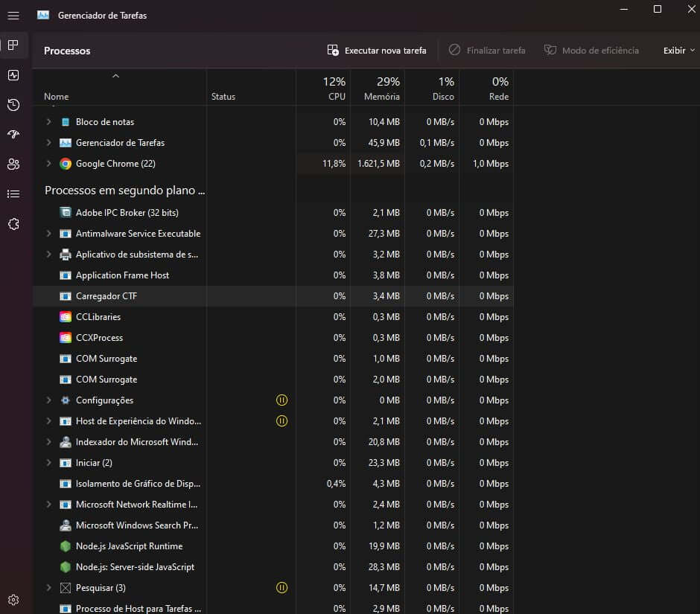Click the Bloco de notas process icon
This screenshot has height=614, width=700.
(x=65, y=121)
